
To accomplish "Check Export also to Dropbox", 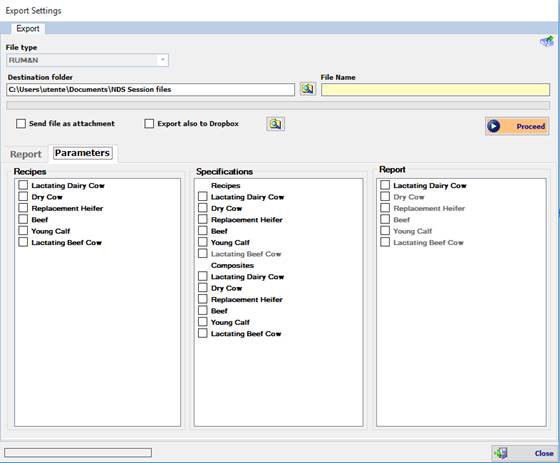I will [149, 124].
